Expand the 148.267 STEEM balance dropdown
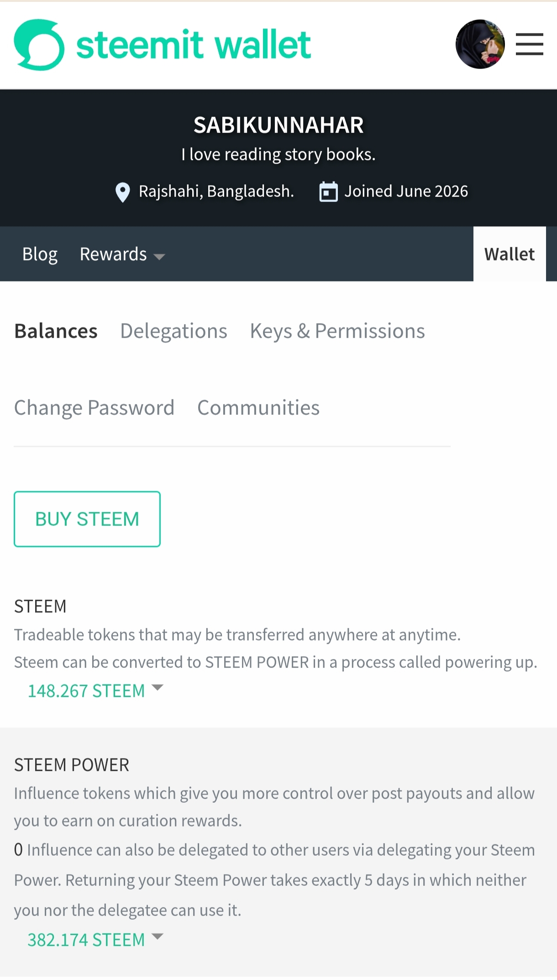557x980 pixels. (x=95, y=690)
